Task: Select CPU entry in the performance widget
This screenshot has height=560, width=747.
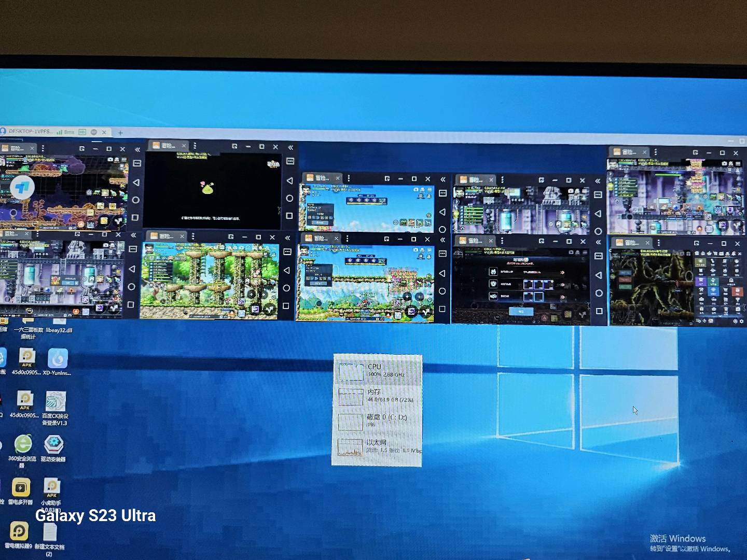Action: click(x=378, y=371)
